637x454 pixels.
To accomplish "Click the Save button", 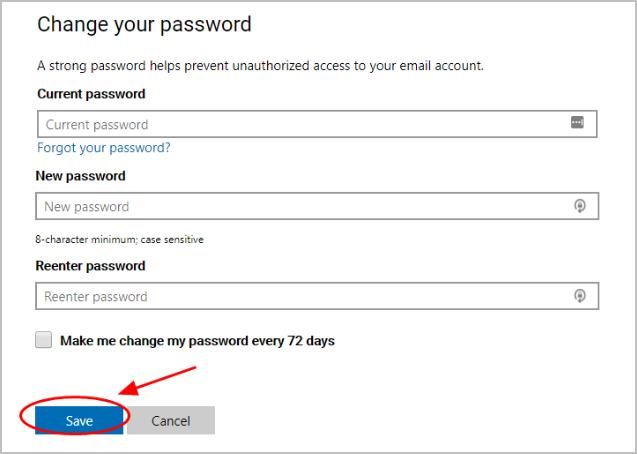I will click(79, 421).
